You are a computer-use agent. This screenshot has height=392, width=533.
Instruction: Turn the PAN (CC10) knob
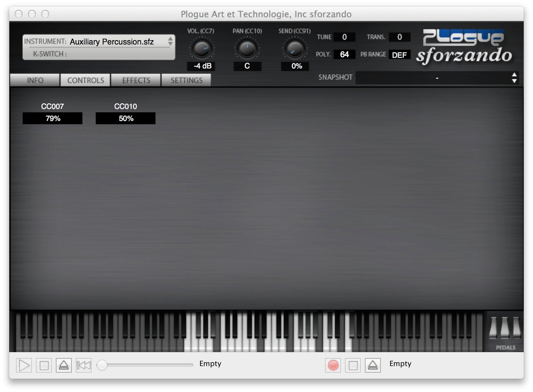[247, 49]
